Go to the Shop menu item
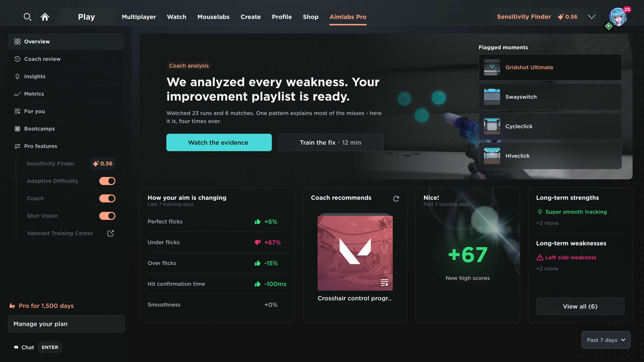Viewport: 644px width, 362px height. (x=311, y=17)
